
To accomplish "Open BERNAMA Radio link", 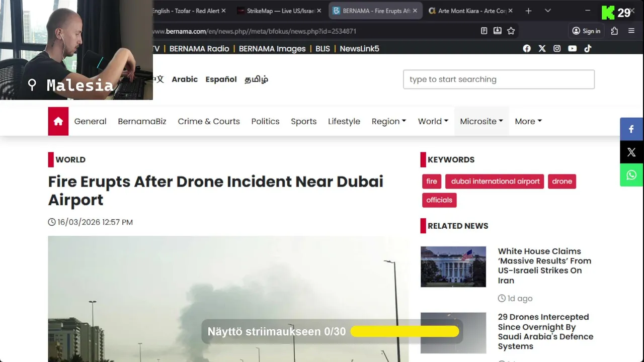I will [x=199, y=49].
